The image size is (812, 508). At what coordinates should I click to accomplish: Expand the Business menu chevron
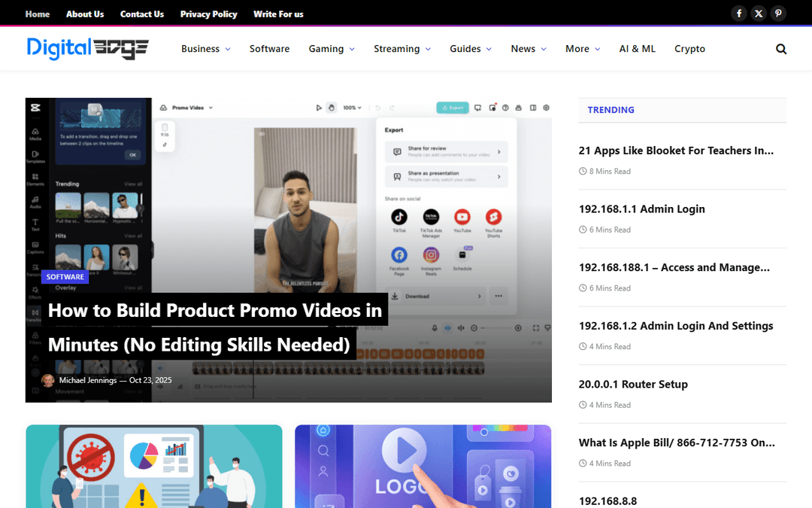(228, 49)
